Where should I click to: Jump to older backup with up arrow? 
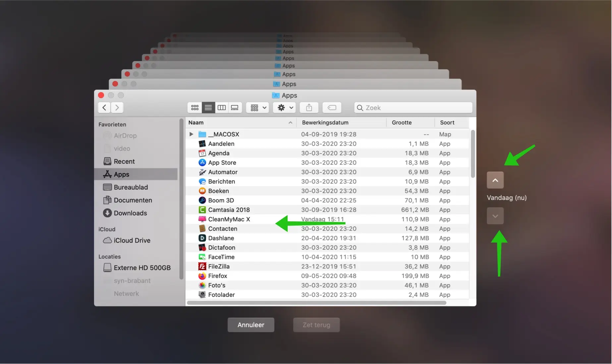click(x=495, y=180)
